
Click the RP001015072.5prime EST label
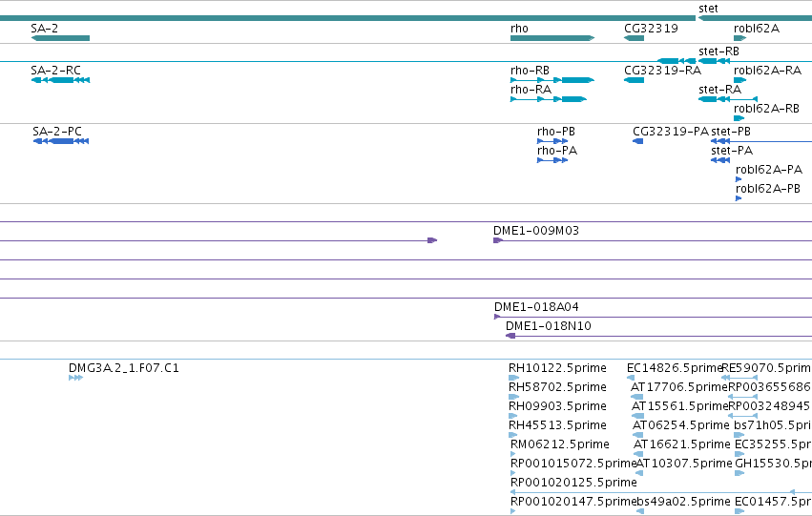[573, 464]
